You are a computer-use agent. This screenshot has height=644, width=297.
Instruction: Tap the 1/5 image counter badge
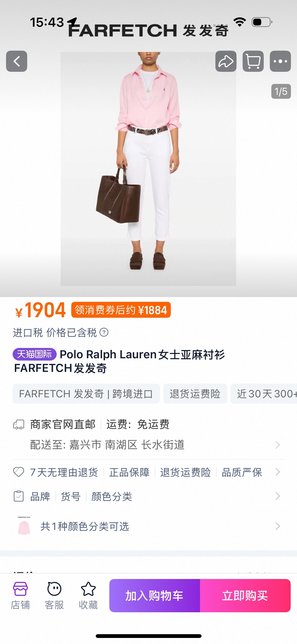tap(281, 91)
